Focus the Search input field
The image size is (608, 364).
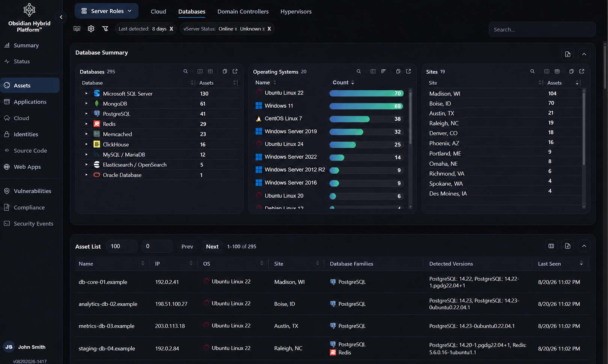[542, 29]
